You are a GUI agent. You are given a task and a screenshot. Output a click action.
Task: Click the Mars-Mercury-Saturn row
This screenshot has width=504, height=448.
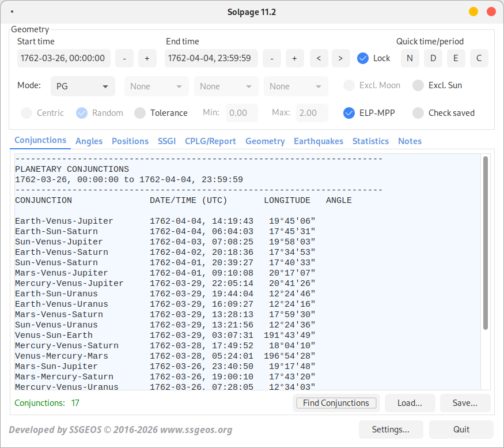[165, 377]
